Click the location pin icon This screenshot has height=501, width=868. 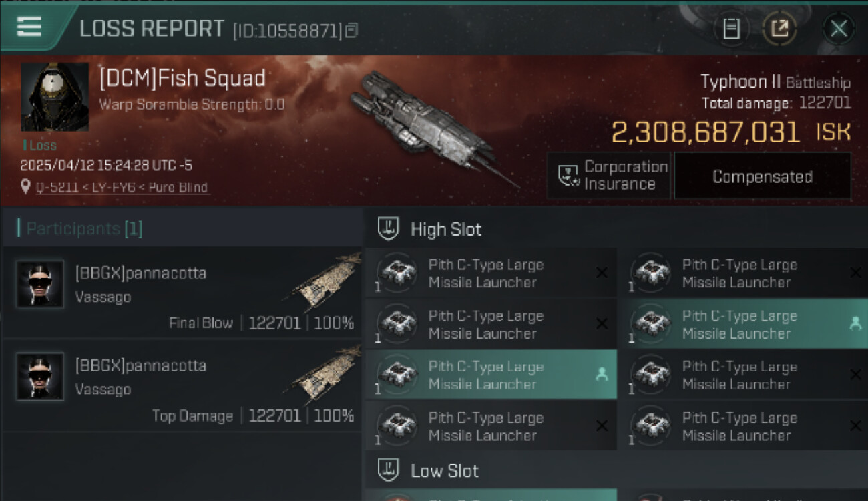(26, 187)
